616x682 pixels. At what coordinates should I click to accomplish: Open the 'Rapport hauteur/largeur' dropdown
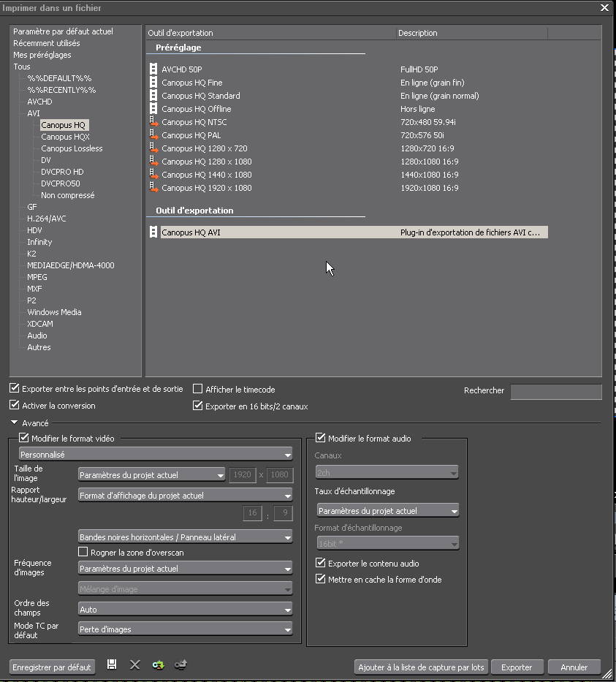185,495
